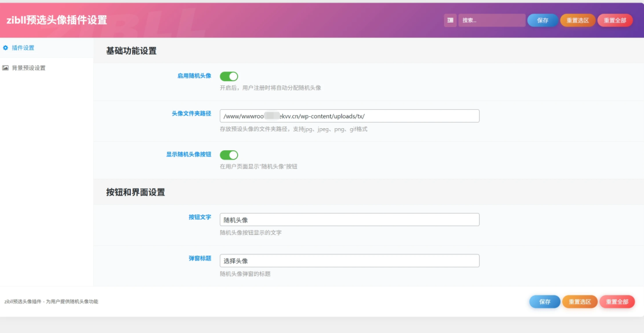
Task: Focus the 搜索 search field
Action: click(x=492, y=21)
